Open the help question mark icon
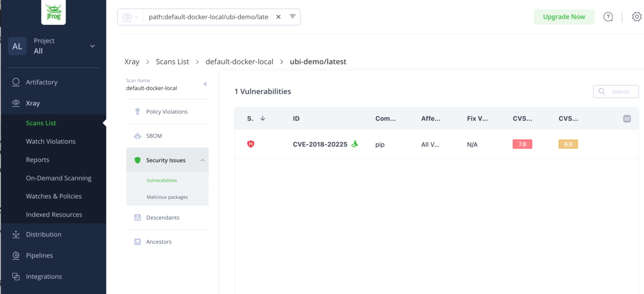 point(608,17)
